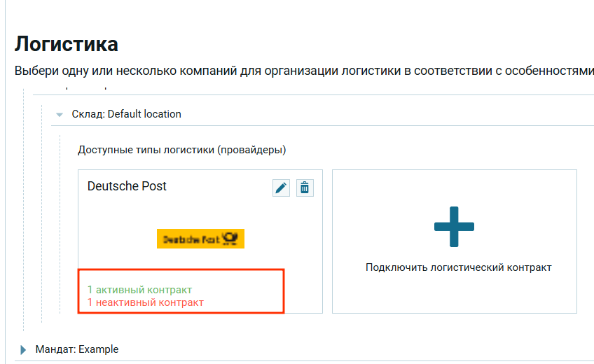Select the Склад: Default location row label

(126, 114)
